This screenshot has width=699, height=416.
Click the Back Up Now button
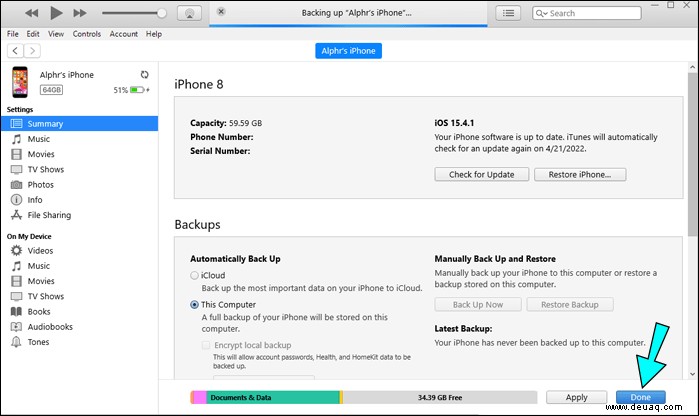point(478,305)
